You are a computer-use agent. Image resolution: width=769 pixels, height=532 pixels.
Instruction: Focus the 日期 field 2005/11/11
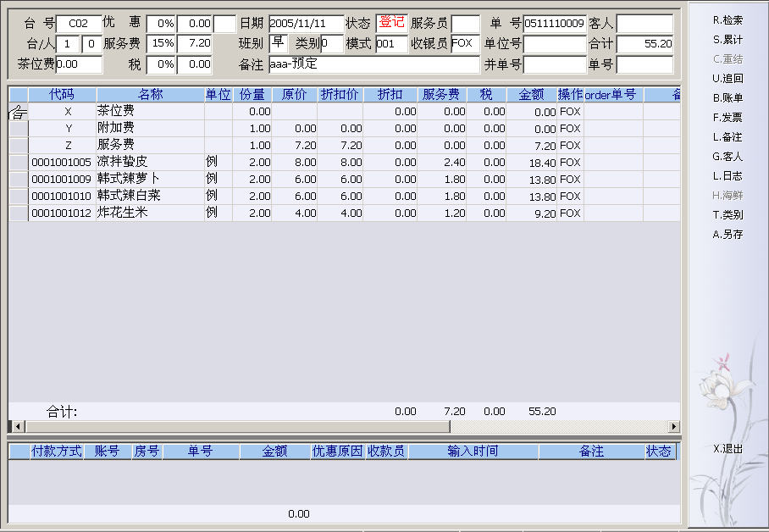tap(306, 24)
